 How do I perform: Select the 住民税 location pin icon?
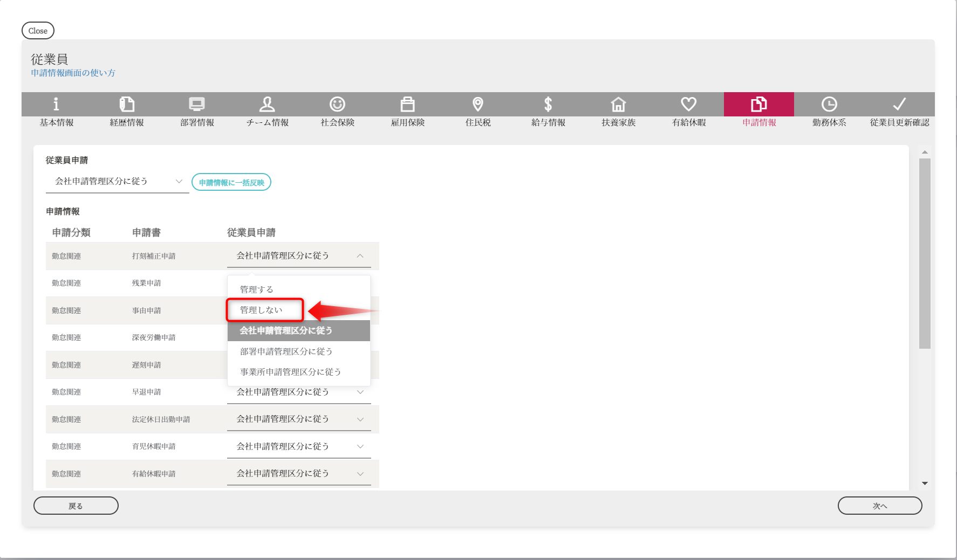pyautogui.click(x=478, y=104)
